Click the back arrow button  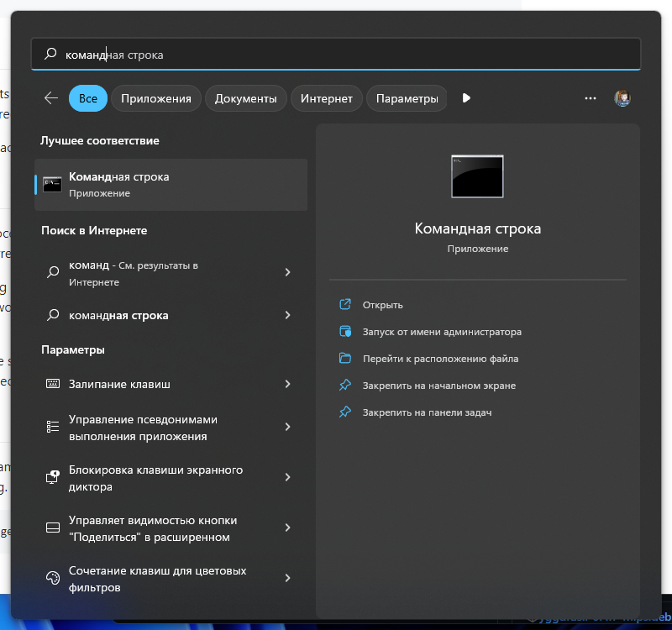50,97
